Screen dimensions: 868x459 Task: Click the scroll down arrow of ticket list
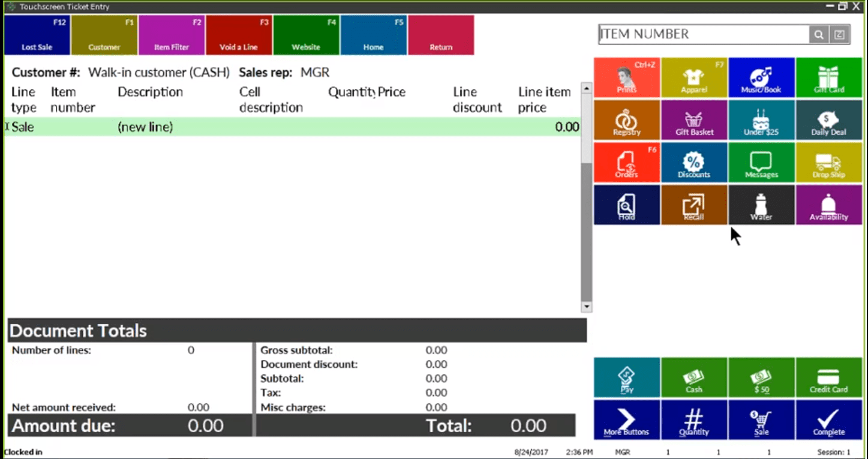[x=587, y=307]
